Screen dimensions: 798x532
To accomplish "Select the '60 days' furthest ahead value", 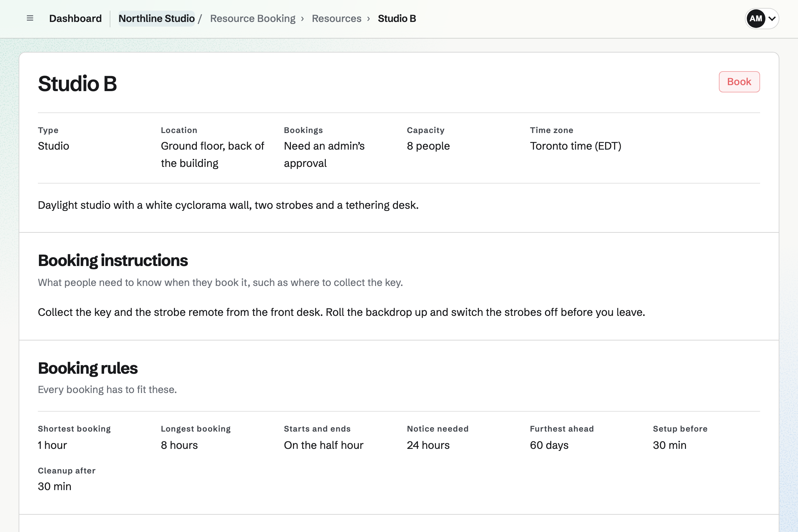I will coord(549,445).
